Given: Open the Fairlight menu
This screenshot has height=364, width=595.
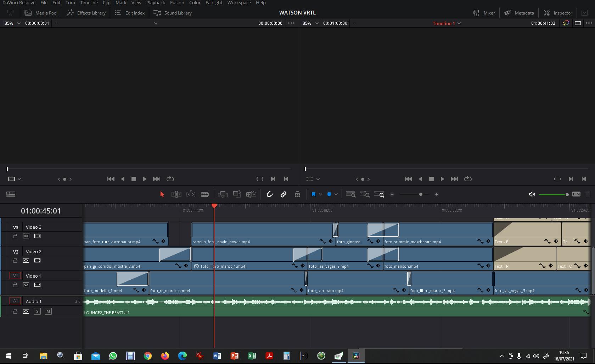Looking at the screenshot, I should pyautogui.click(x=214, y=3).
